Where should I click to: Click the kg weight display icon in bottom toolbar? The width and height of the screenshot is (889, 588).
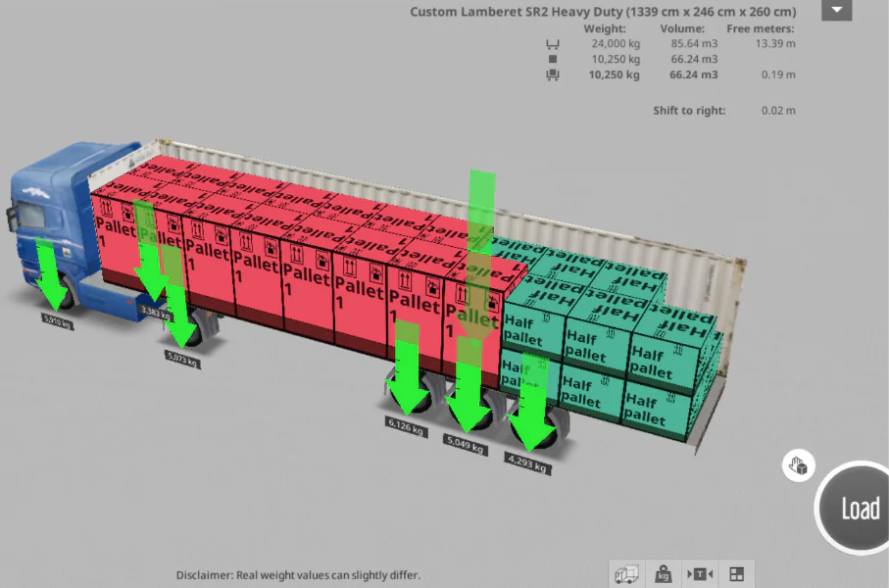point(662,576)
